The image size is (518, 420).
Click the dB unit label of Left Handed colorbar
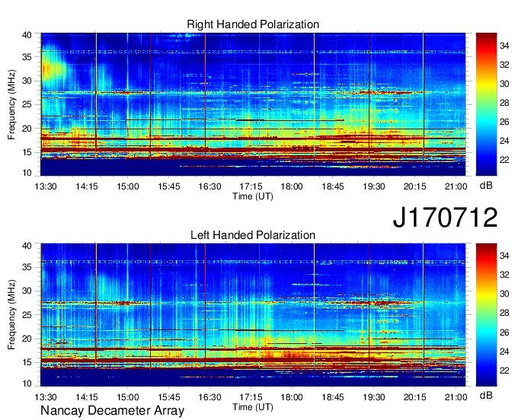point(486,396)
